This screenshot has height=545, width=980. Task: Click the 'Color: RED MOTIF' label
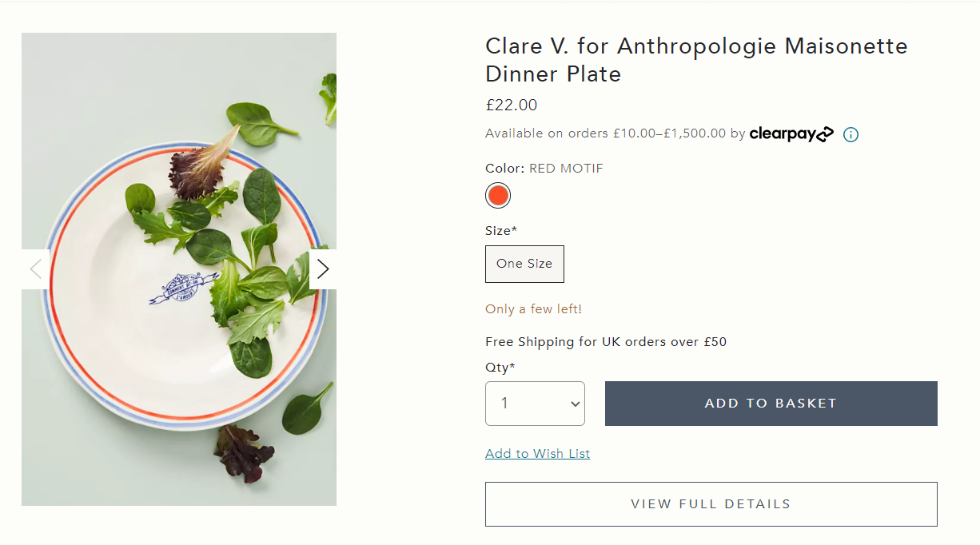pos(544,169)
